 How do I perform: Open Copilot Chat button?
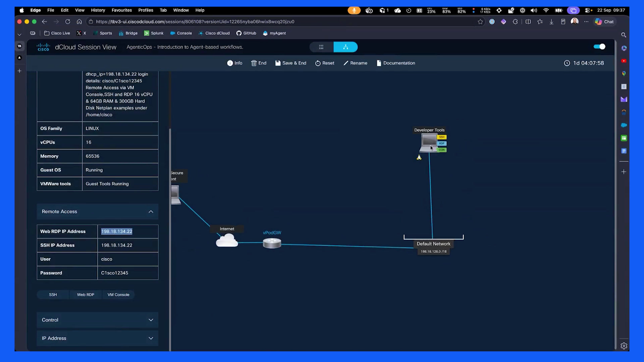[x=604, y=22]
